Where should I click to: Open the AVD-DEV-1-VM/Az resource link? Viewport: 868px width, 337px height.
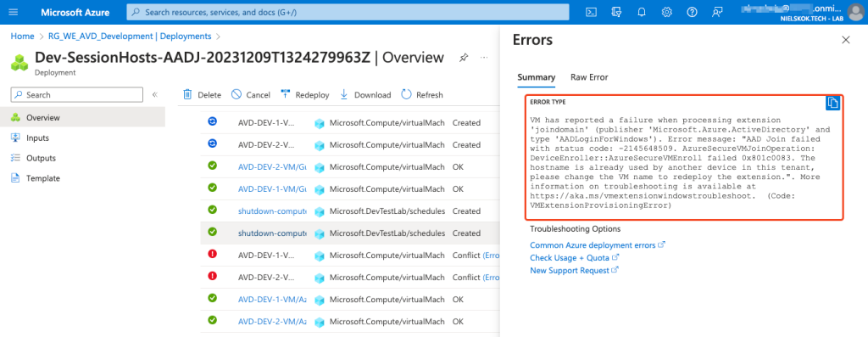[272, 299]
